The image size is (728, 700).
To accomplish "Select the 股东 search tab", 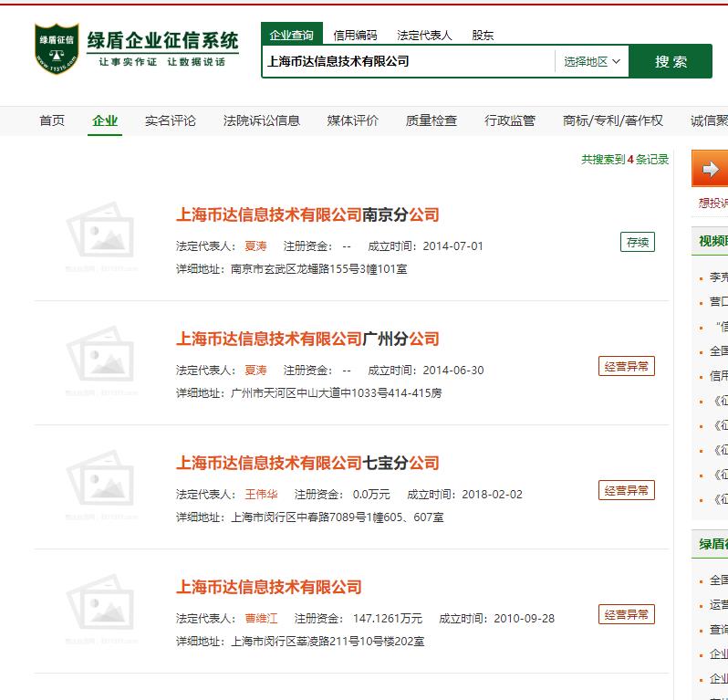I will click(483, 36).
